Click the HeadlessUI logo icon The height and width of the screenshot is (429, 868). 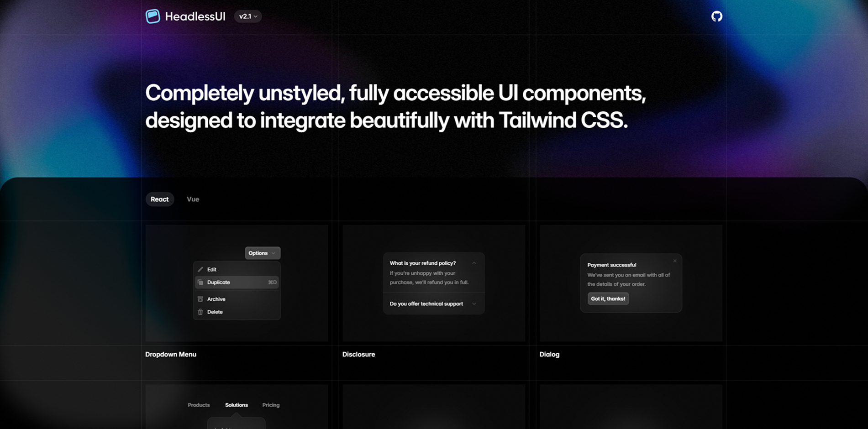153,16
